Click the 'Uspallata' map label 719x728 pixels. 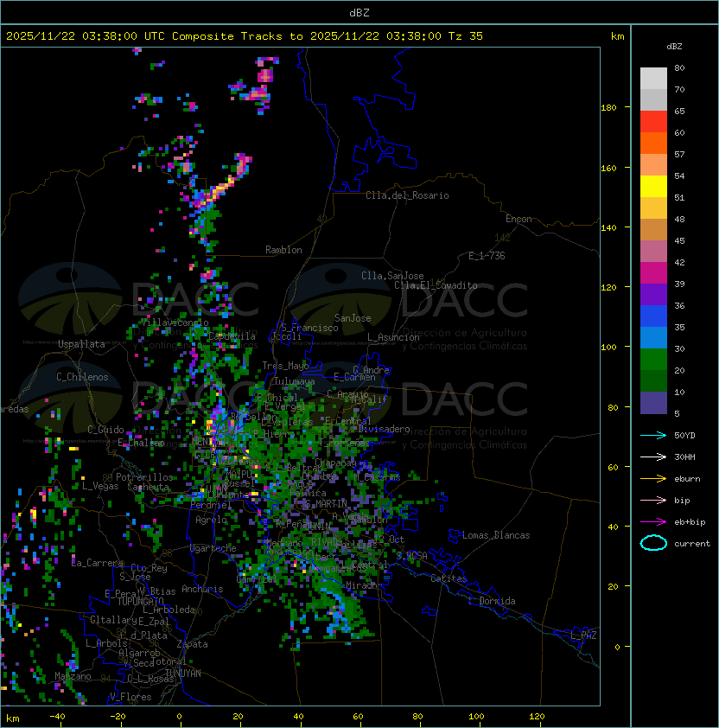tap(81, 344)
